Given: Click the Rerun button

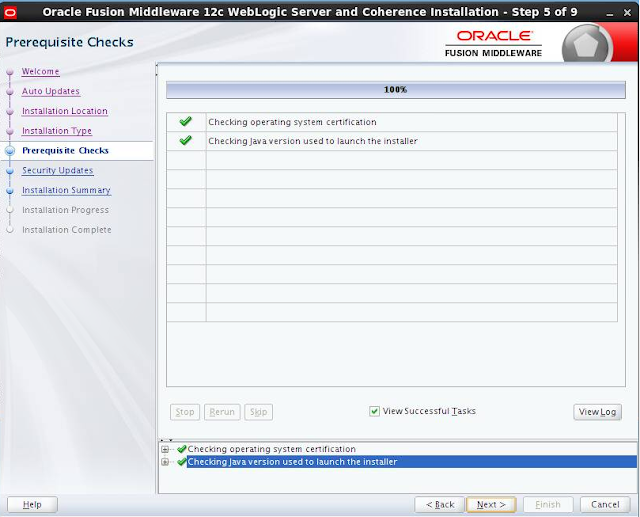Looking at the screenshot, I should (x=222, y=412).
